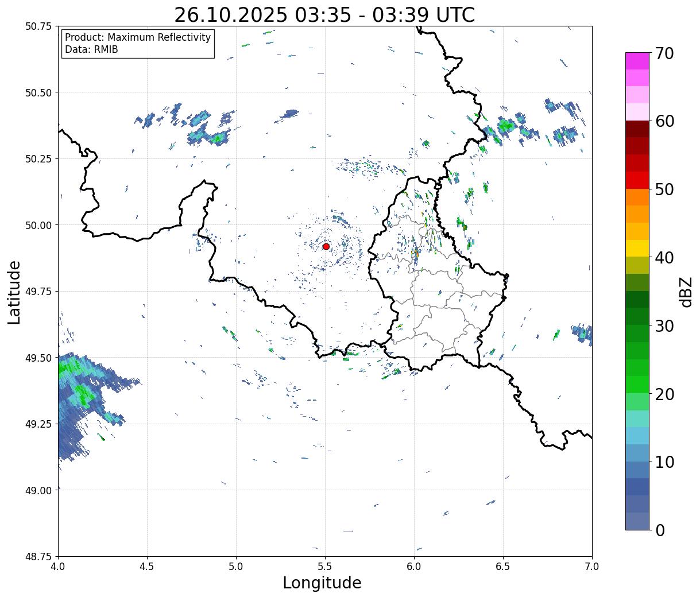Viewport: 700px width, 597px height.
Task: Click the colorbar tick label 60
Action: 664,121
